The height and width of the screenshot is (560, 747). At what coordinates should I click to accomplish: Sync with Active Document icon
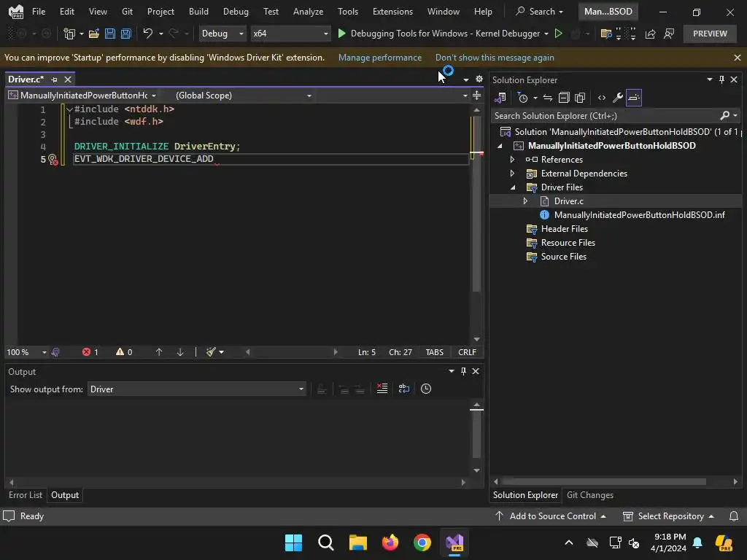pyautogui.click(x=548, y=98)
